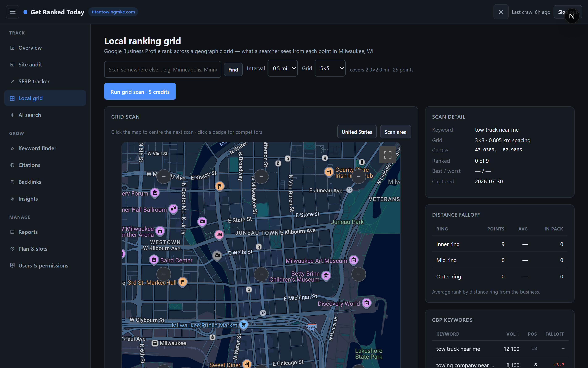Screen dimensions: 588x368
Task: Click the Citations icon in sidebar
Action: (12, 165)
